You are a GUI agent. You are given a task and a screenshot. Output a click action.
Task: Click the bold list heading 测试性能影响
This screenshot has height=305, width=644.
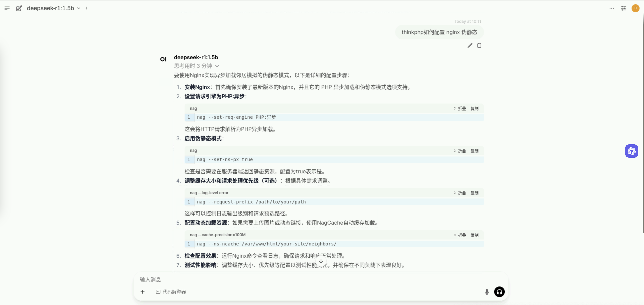[200, 265]
